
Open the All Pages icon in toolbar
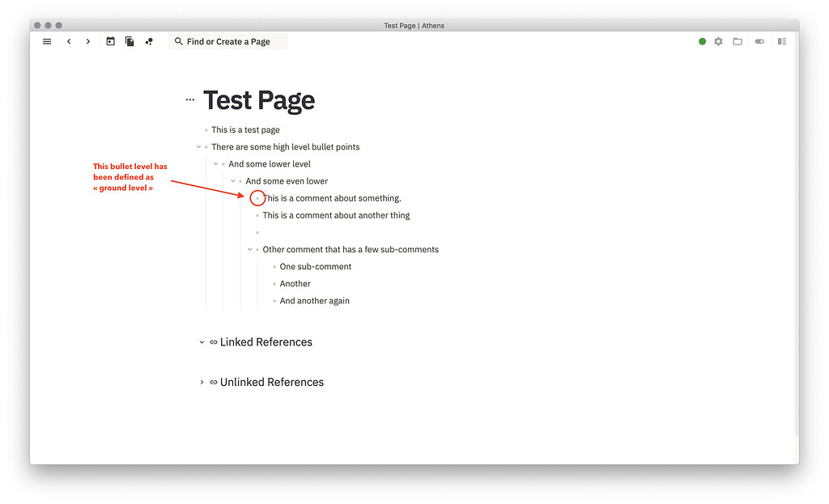click(x=130, y=40)
